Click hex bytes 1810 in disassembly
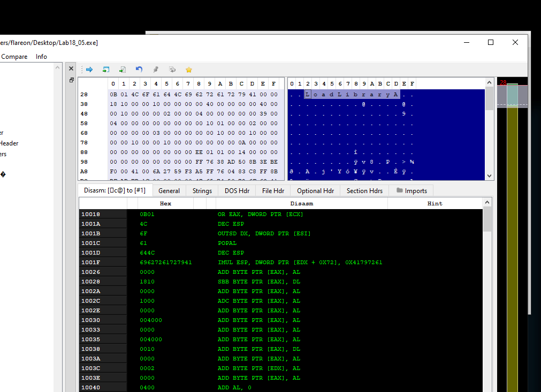The height and width of the screenshot is (392, 541). coord(147,282)
